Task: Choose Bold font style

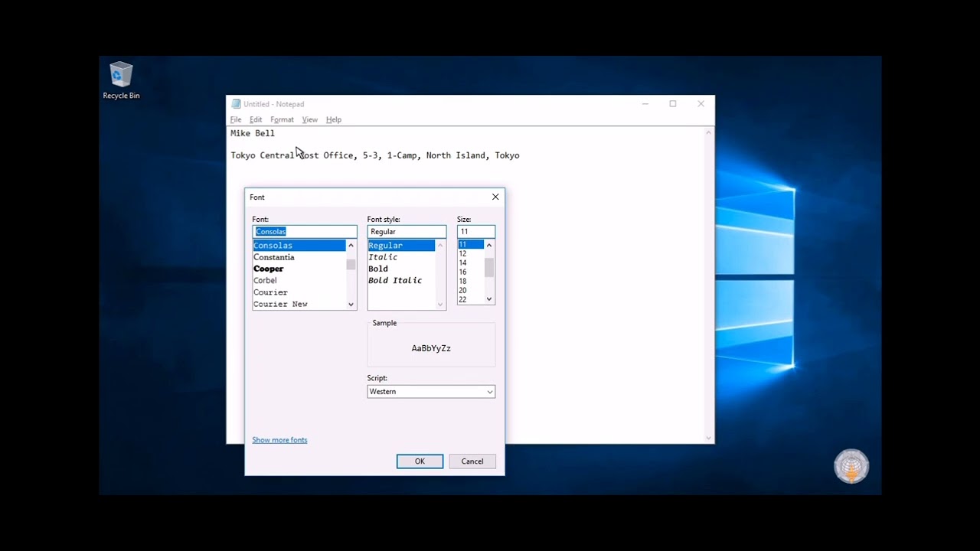Action: 401,269
